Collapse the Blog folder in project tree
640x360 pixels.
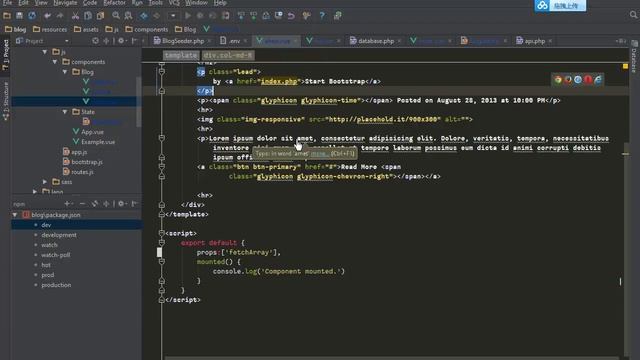(65, 72)
